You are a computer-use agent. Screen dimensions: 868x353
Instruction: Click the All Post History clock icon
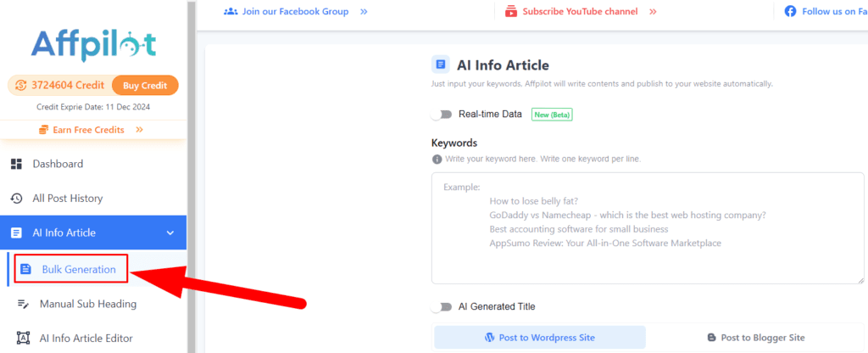click(x=16, y=199)
